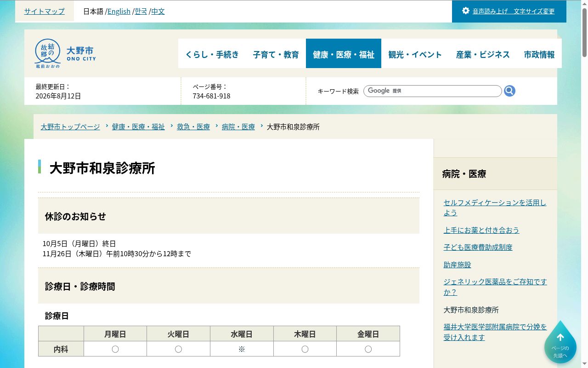Focus the Google keyword search field
Screen dimensions: 588x368
(432, 91)
